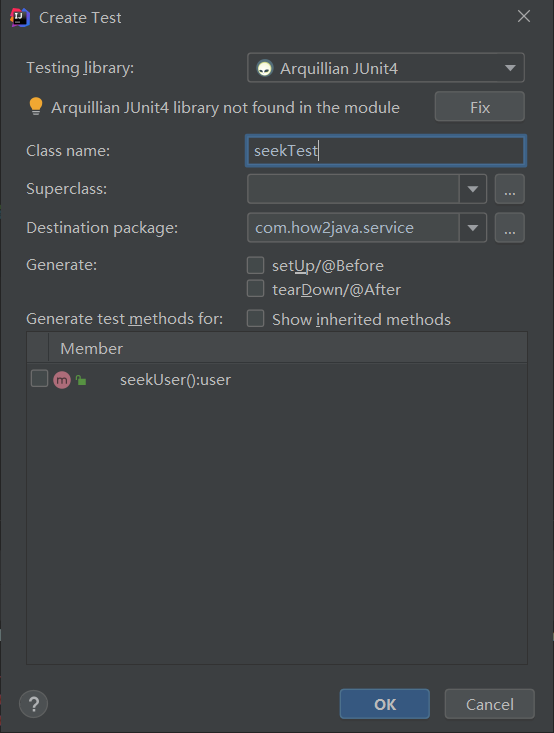Click the green public lock icon
554x733 pixels.
pyautogui.click(x=81, y=380)
